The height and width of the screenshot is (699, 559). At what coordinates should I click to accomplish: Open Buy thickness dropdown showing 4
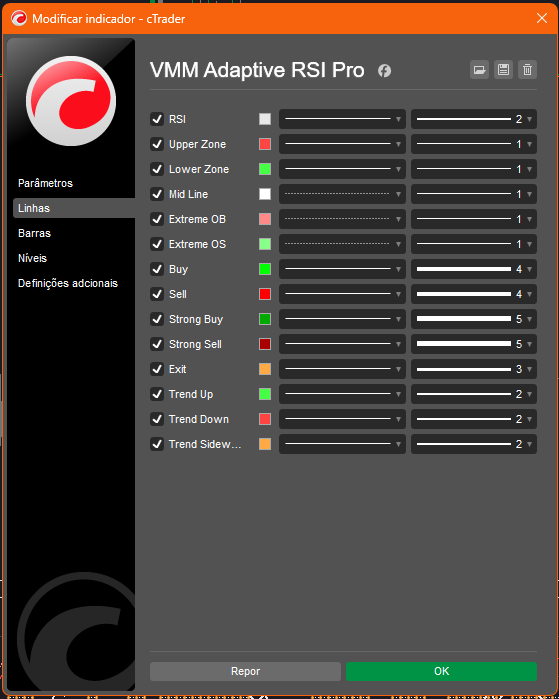[474, 269]
